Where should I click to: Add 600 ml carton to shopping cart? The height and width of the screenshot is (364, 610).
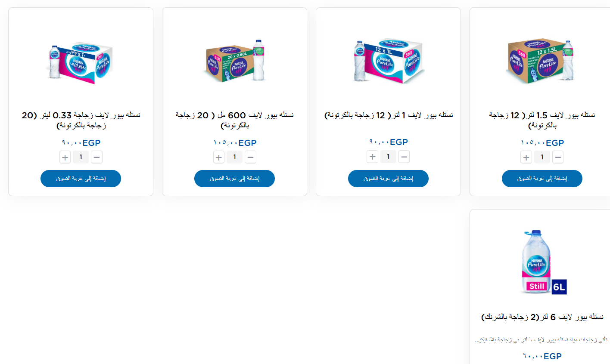pos(234,179)
